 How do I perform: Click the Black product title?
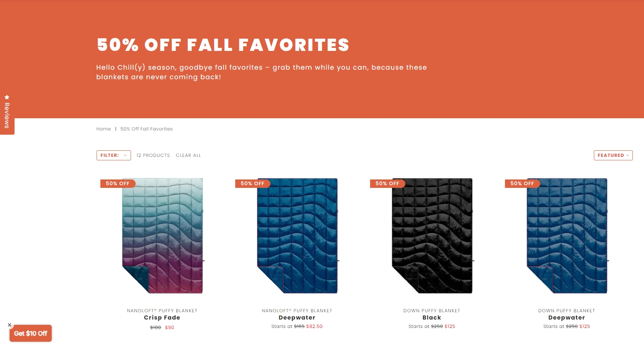click(x=432, y=318)
